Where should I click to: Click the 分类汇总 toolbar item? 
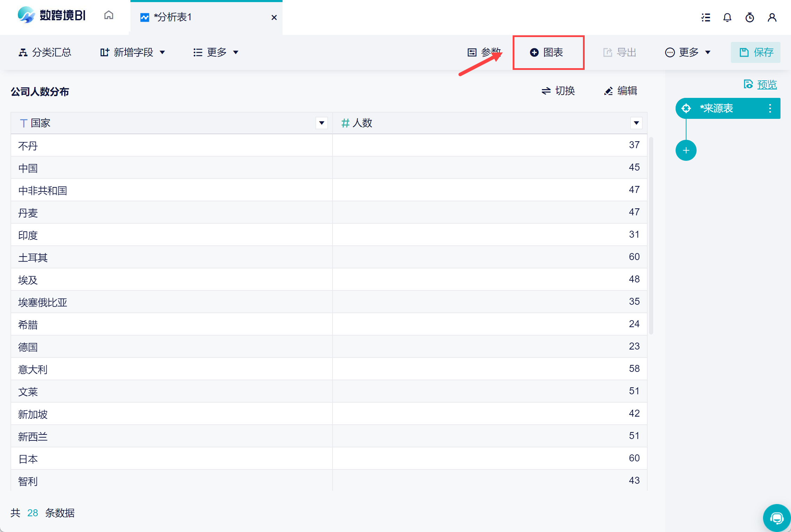point(45,52)
